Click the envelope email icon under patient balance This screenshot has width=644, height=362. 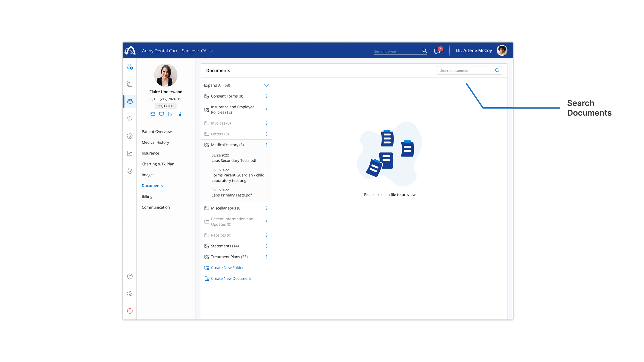(x=153, y=114)
